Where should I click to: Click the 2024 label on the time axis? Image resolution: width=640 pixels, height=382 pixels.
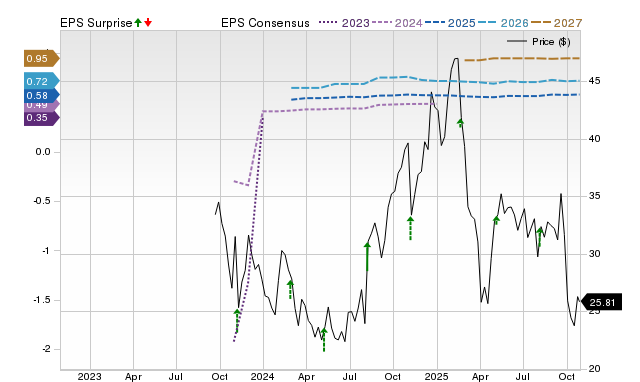pos(263,376)
